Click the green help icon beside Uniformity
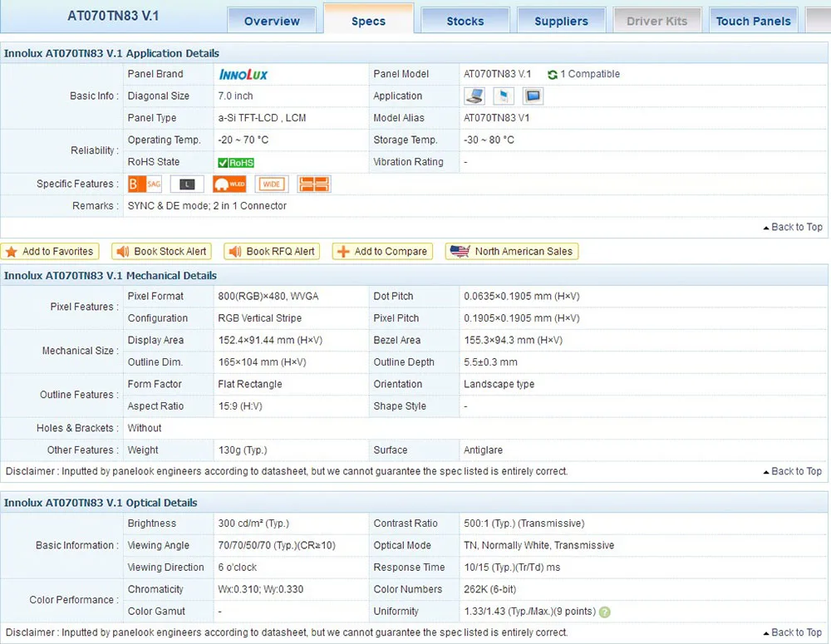 click(x=605, y=612)
